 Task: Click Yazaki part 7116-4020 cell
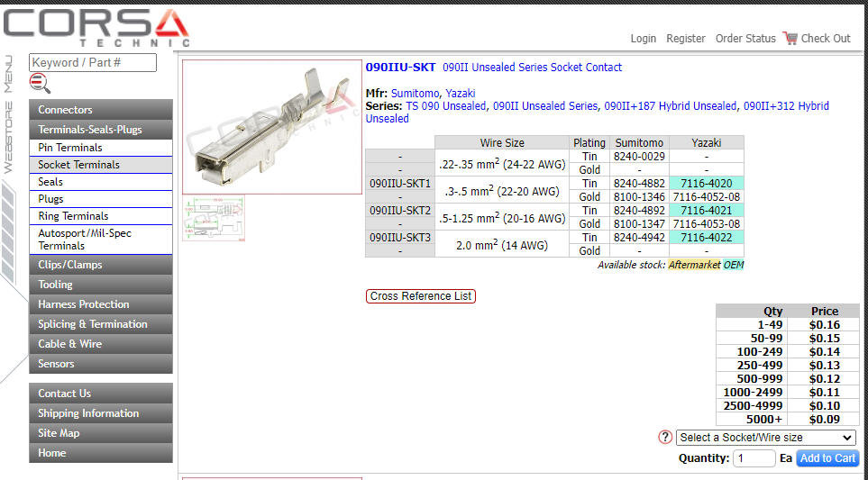pos(707,184)
